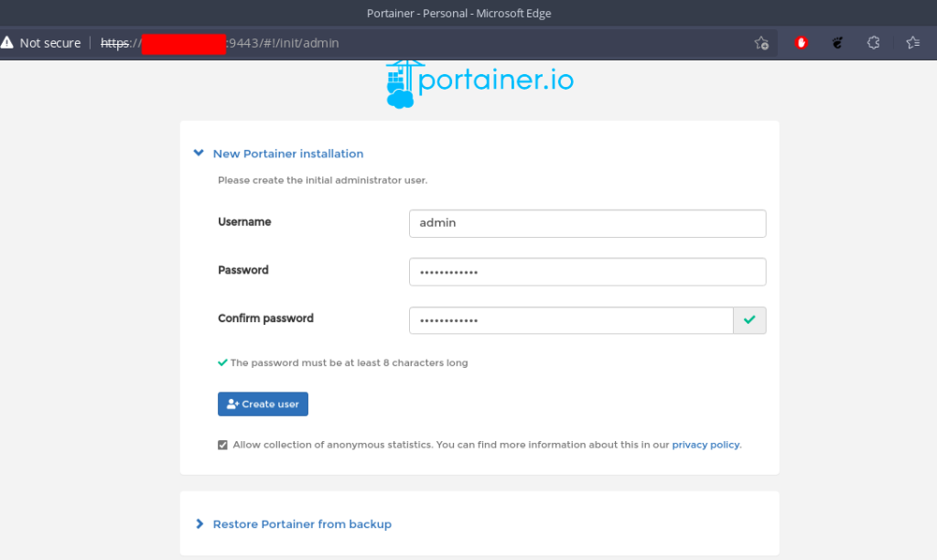The height and width of the screenshot is (560, 937).
Task: Add this page to favorites
Action: point(761,42)
